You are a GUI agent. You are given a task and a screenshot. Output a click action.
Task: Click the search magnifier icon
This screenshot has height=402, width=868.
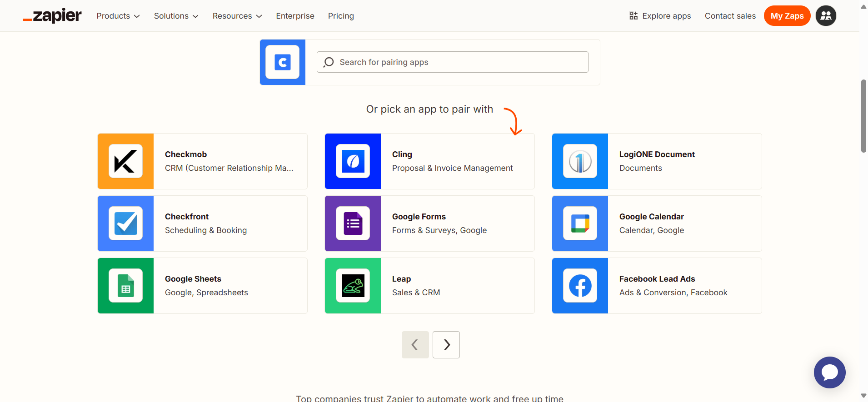click(x=329, y=62)
